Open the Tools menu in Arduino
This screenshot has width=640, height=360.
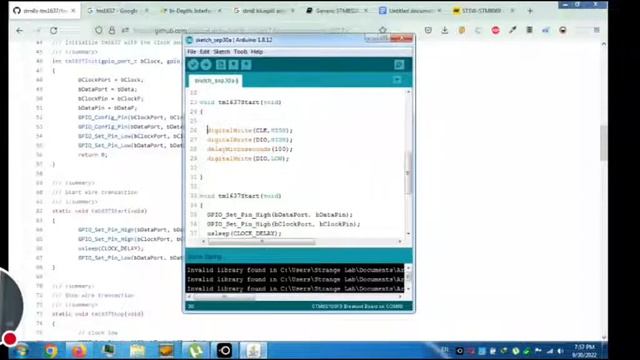[240, 52]
